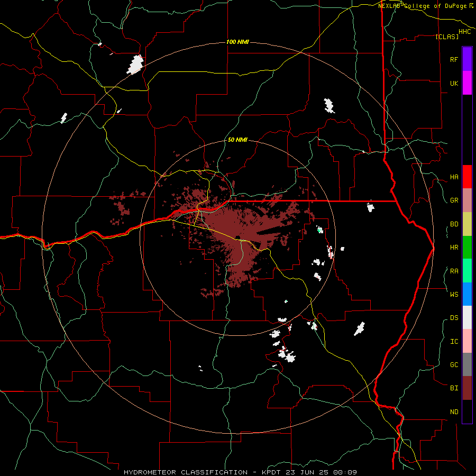Screen dimensions: 476x476
Task: Click the IC legend label
Action: click(x=454, y=342)
